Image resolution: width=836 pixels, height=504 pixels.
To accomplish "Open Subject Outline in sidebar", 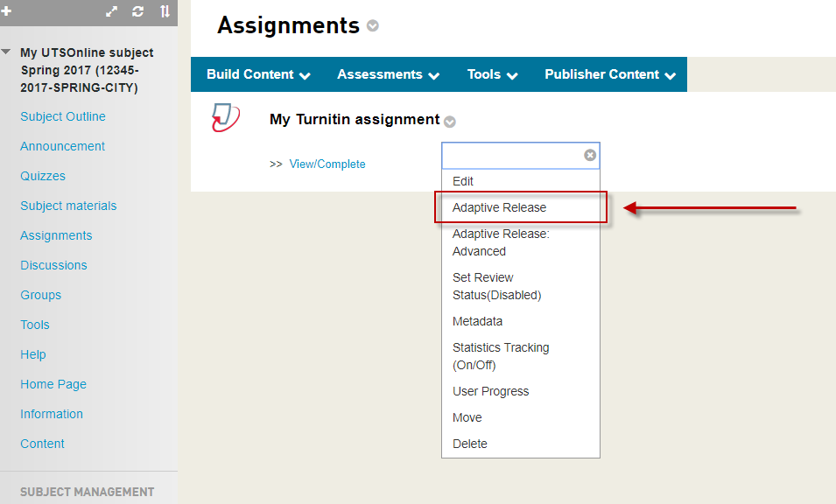I will 63,116.
